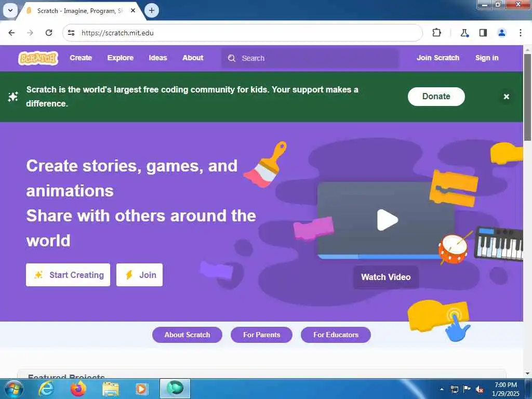Click the address bar URL
The width and height of the screenshot is (532, 399).
coord(117,33)
